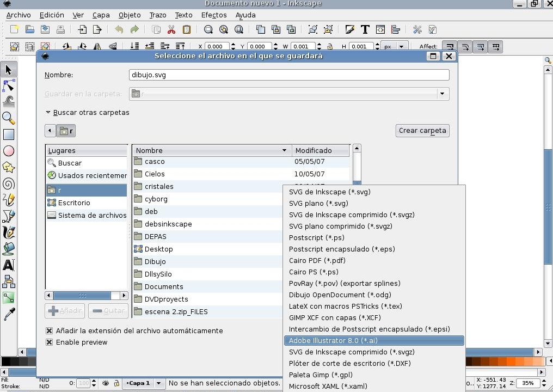This screenshot has width=553, height=392.
Task: Select the rectangle tool
Action: 9,134
